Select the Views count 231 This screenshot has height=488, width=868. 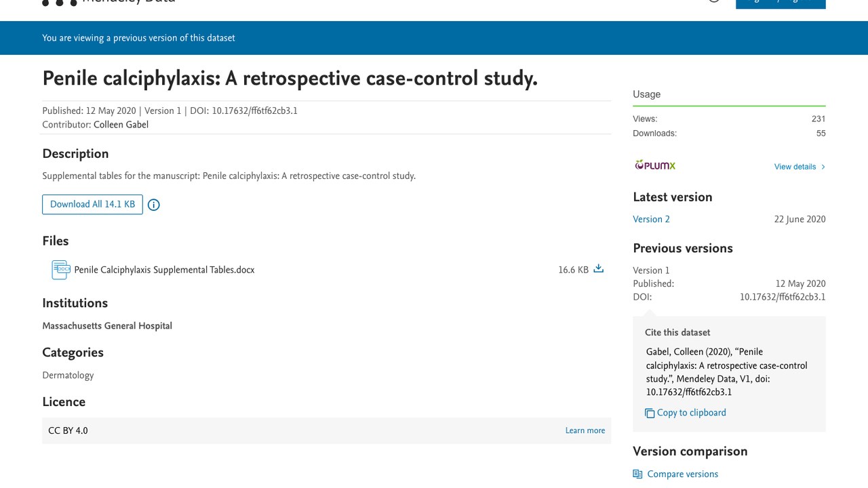pyautogui.click(x=818, y=119)
